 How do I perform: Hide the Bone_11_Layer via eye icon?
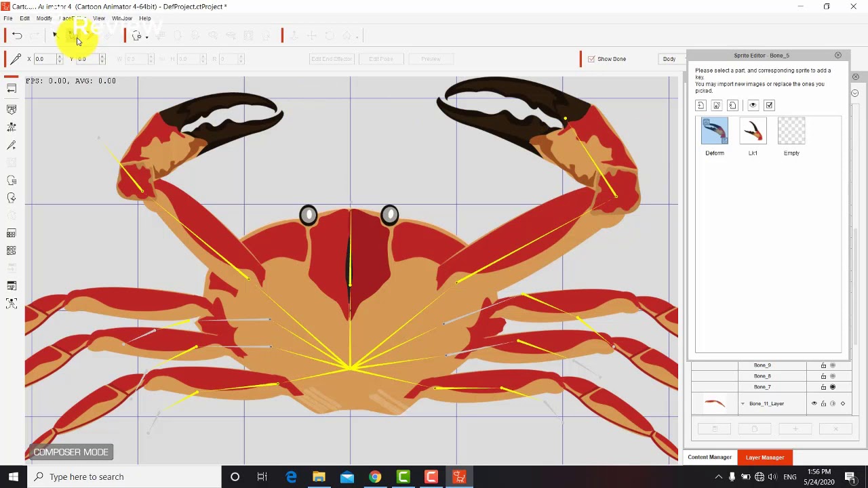814,404
